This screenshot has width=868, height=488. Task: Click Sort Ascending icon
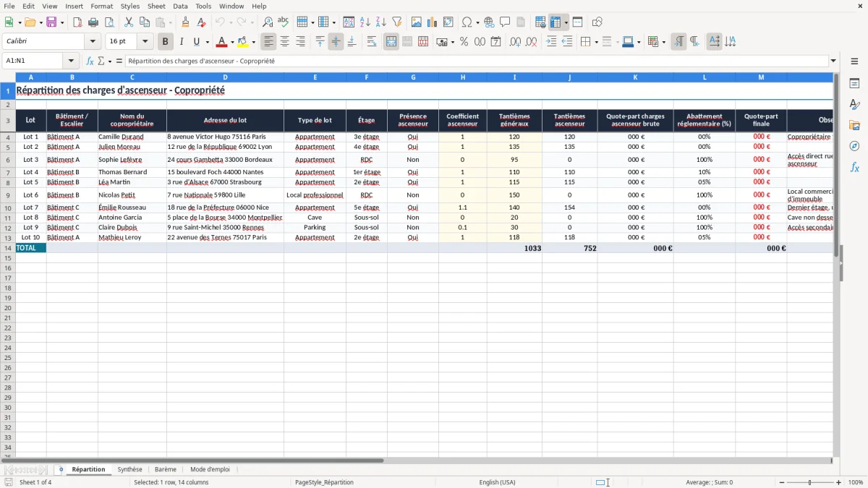click(x=365, y=22)
